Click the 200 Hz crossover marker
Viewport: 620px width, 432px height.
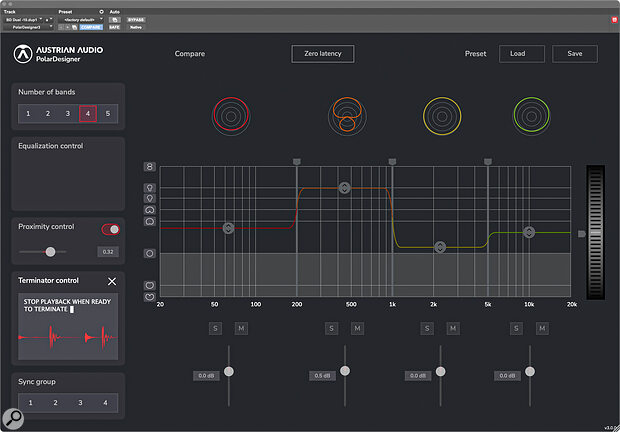[297, 161]
